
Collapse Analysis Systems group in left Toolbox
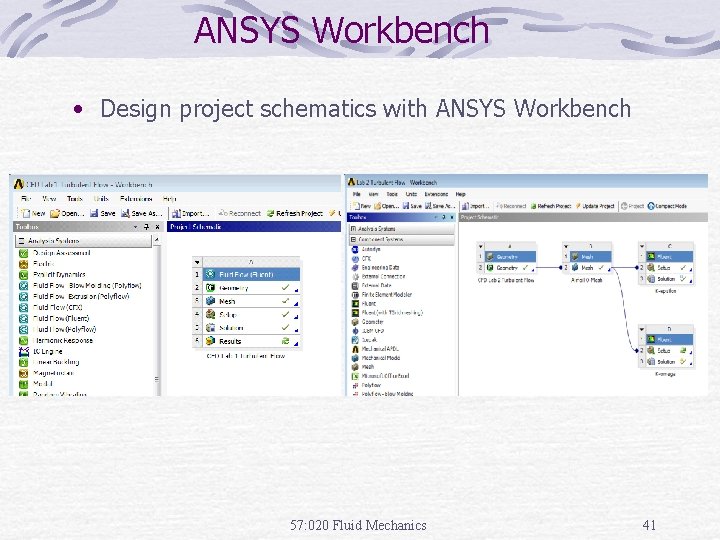coord(21,241)
